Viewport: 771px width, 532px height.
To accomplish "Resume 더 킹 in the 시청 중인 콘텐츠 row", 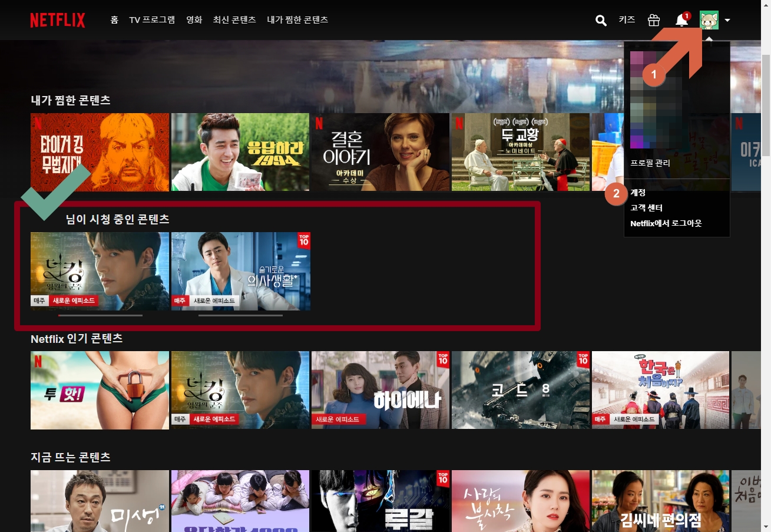I will [100, 271].
